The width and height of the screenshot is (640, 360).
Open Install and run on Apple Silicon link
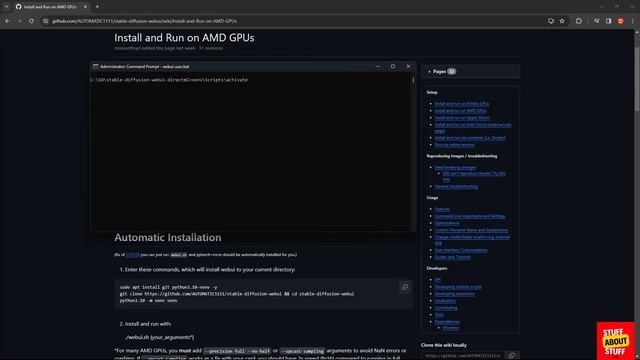pyautogui.click(x=462, y=118)
